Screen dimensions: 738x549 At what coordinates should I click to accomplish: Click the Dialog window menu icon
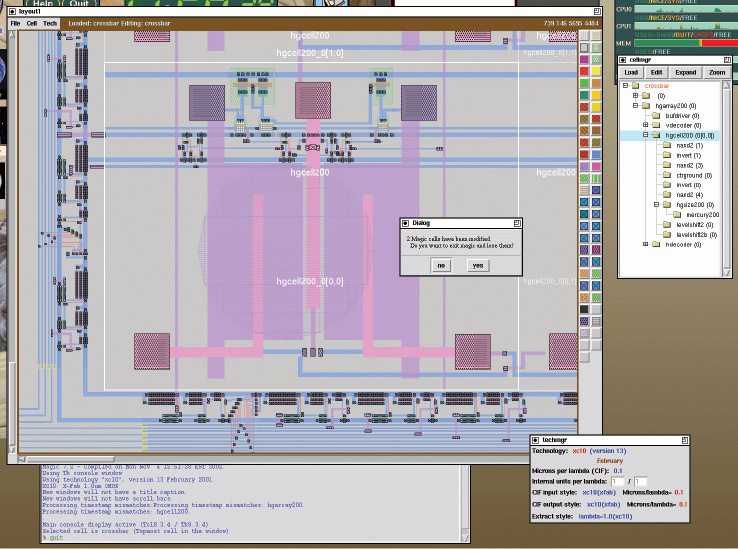405,224
